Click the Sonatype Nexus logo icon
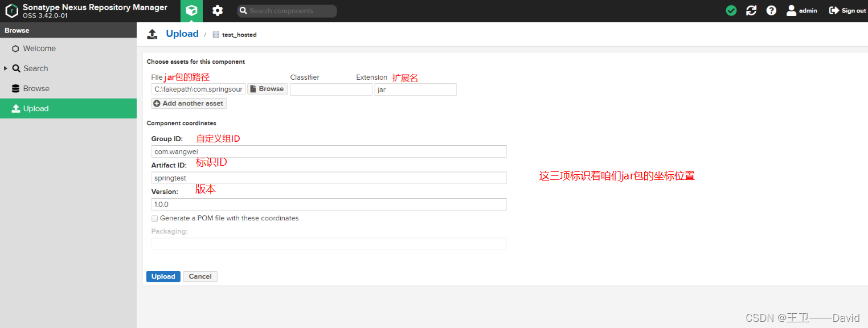 pyautogui.click(x=11, y=11)
